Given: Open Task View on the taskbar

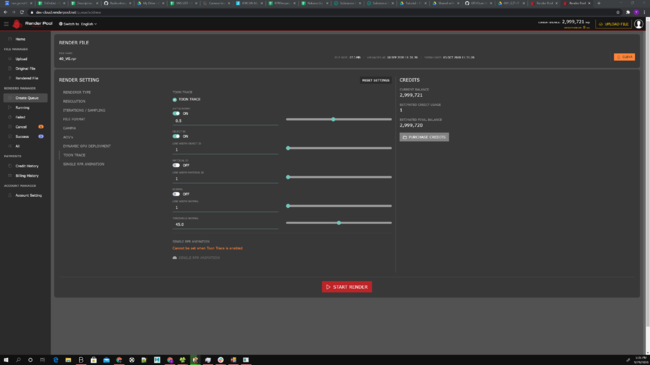Looking at the screenshot, I should point(42,360).
